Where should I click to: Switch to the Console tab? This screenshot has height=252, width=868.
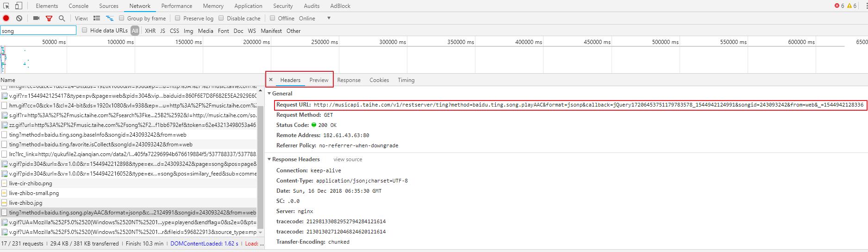(79, 6)
